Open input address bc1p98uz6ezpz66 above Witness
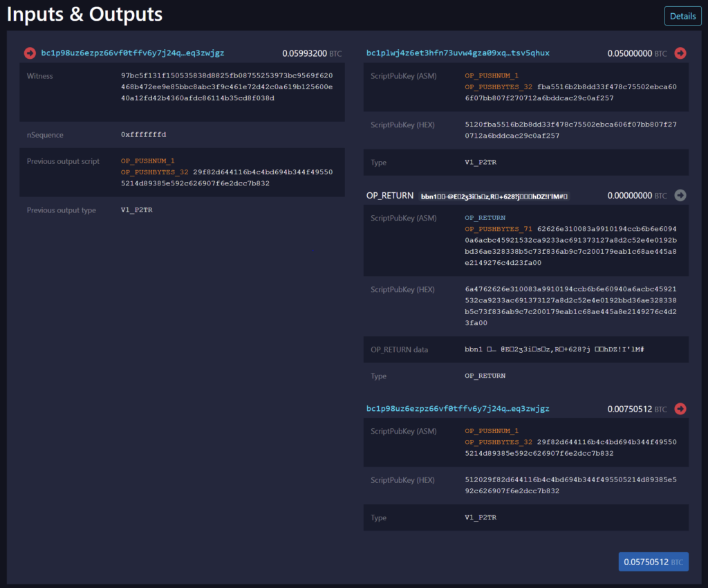 point(133,53)
